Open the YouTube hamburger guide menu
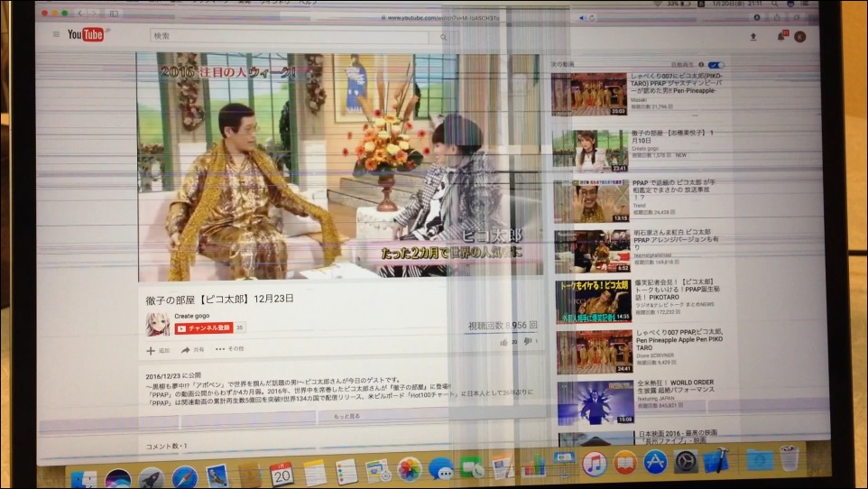 [x=56, y=34]
